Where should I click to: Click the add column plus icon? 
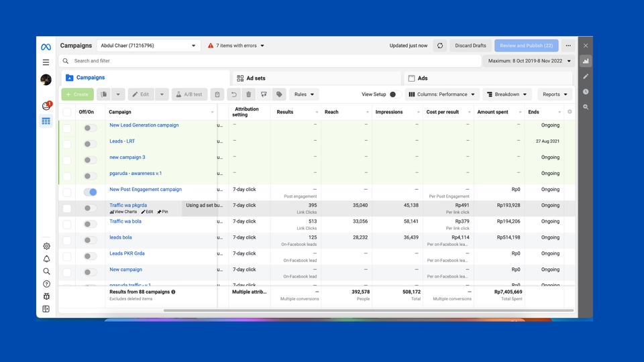coord(570,112)
